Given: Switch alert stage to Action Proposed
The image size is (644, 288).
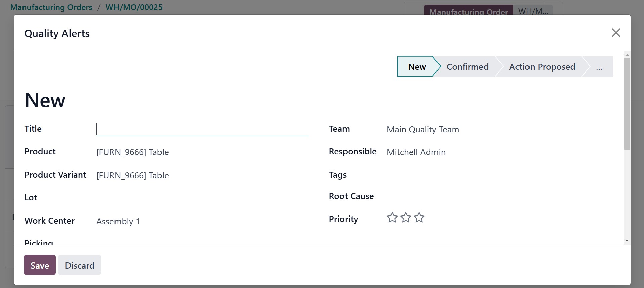Looking at the screenshot, I should click(542, 67).
